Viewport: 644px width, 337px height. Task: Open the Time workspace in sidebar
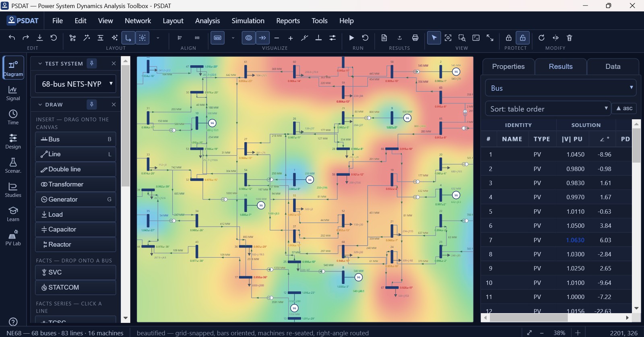(13, 118)
